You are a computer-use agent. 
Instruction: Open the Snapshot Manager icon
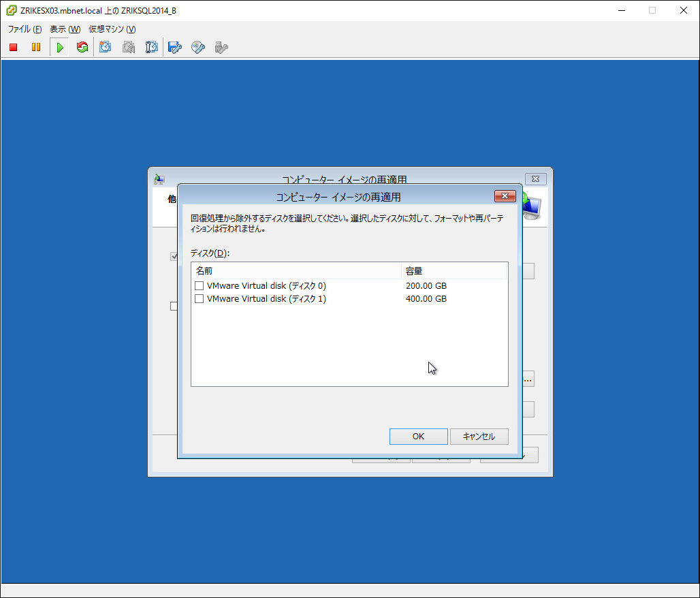click(152, 47)
